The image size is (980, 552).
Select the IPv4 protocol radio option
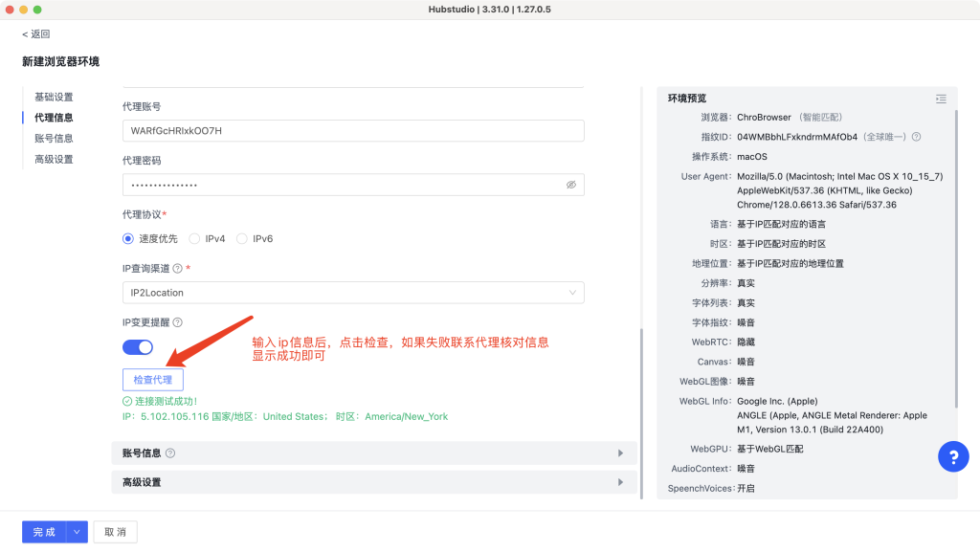(x=195, y=239)
